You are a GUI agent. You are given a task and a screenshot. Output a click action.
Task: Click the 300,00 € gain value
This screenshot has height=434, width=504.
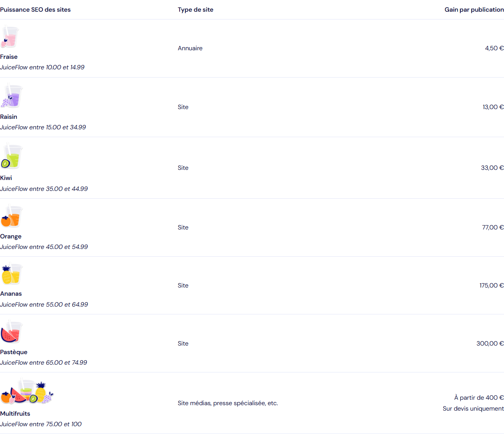pos(490,344)
